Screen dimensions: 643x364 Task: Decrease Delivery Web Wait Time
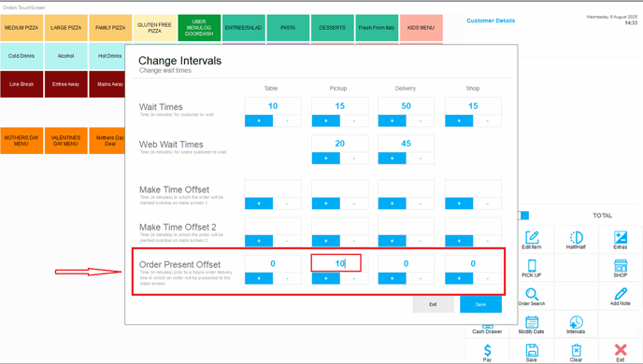point(421,158)
